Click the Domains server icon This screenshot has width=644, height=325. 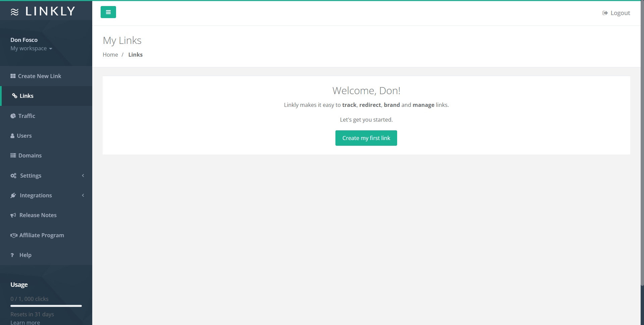13,155
